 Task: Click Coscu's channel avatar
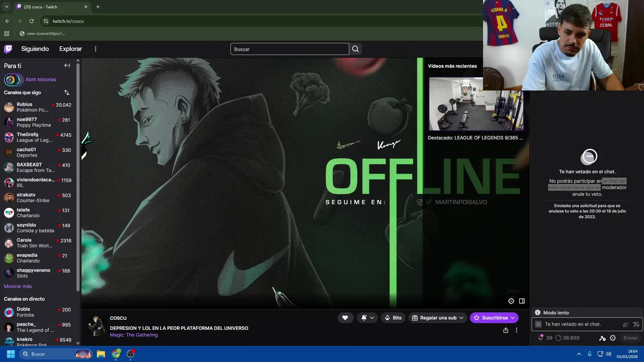[96, 326]
